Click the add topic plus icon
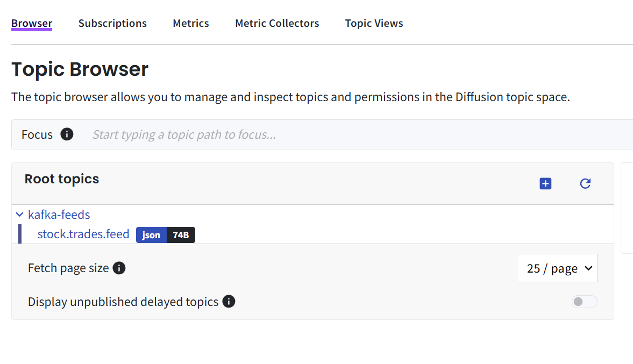The height and width of the screenshot is (364, 633). coord(545,184)
